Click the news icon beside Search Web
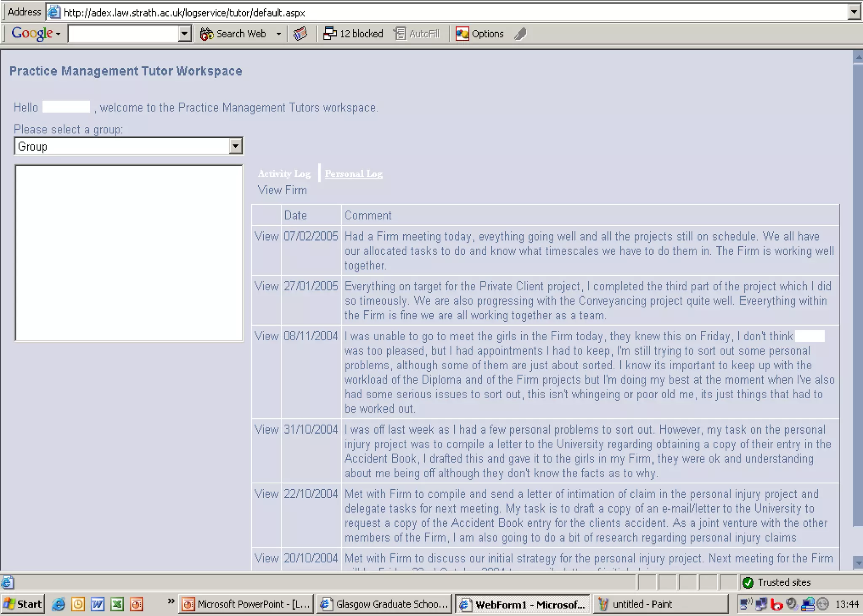The width and height of the screenshot is (863, 616). click(x=300, y=34)
